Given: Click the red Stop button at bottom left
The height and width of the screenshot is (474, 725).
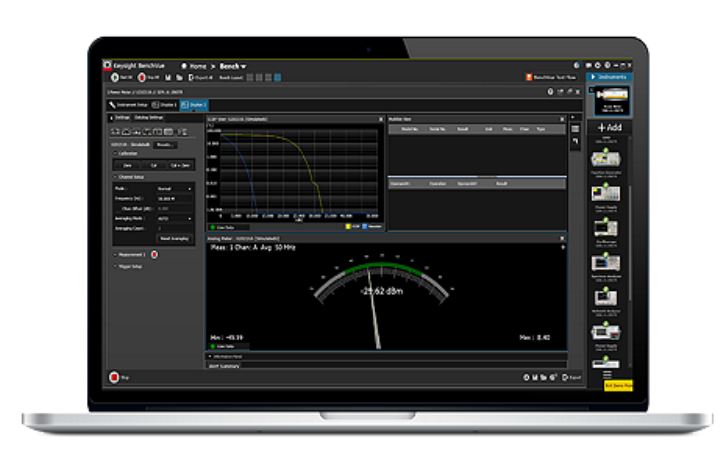Looking at the screenshot, I should point(113,378).
